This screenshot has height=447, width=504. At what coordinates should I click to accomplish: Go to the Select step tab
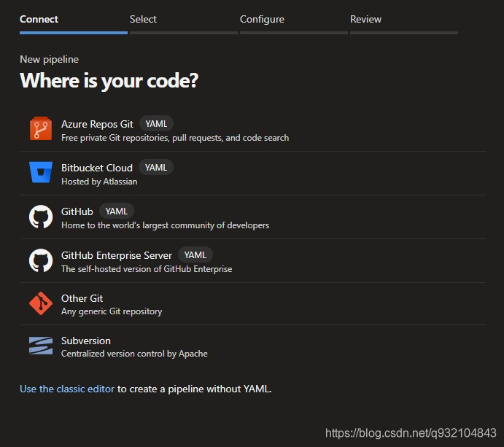pos(184,23)
